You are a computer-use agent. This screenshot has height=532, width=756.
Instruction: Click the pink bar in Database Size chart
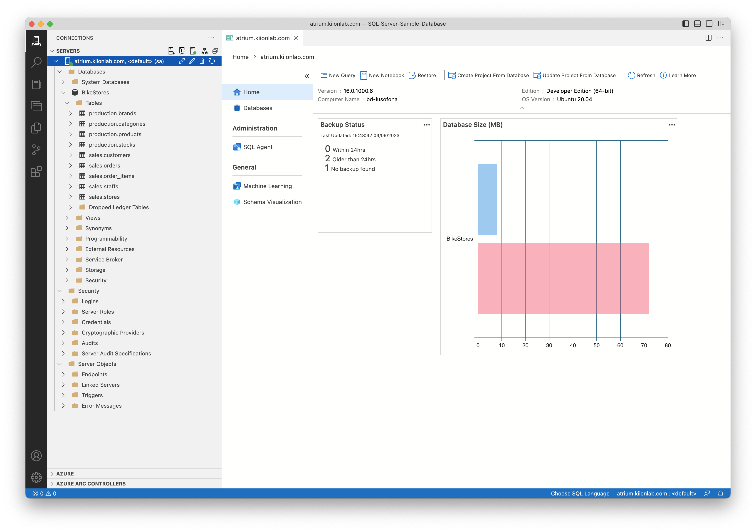tap(563, 278)
